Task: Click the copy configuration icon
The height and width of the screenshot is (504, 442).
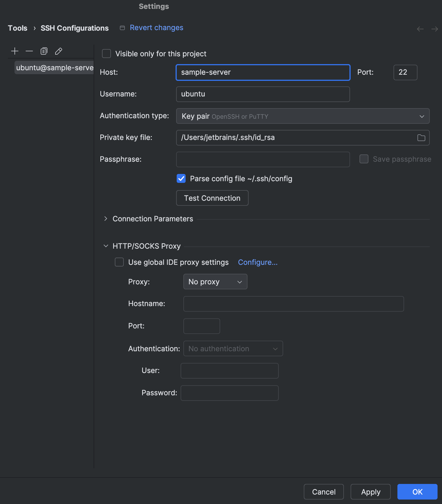Action: pos(44,51)
